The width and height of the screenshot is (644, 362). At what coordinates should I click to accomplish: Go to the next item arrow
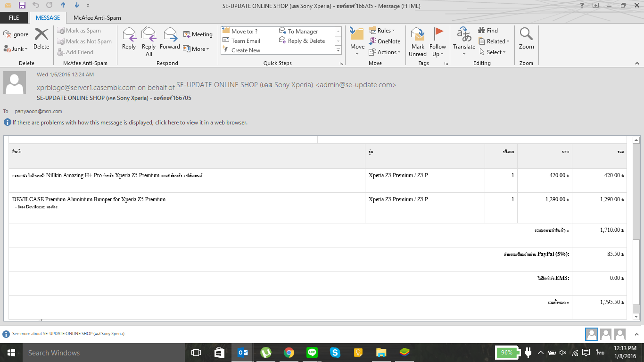[x=77, y=6]
